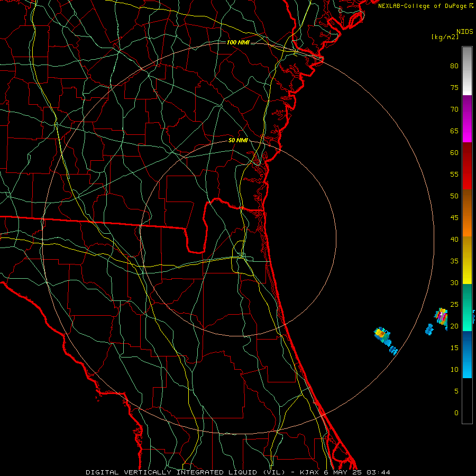Click the 80 value on the scale
The width and height of the screenshot is (476, 476).
pyautogui.click(x=454, y=66)
